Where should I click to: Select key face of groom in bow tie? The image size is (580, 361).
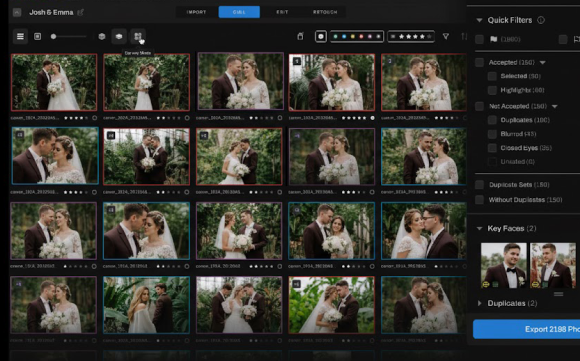click(503, 265)
